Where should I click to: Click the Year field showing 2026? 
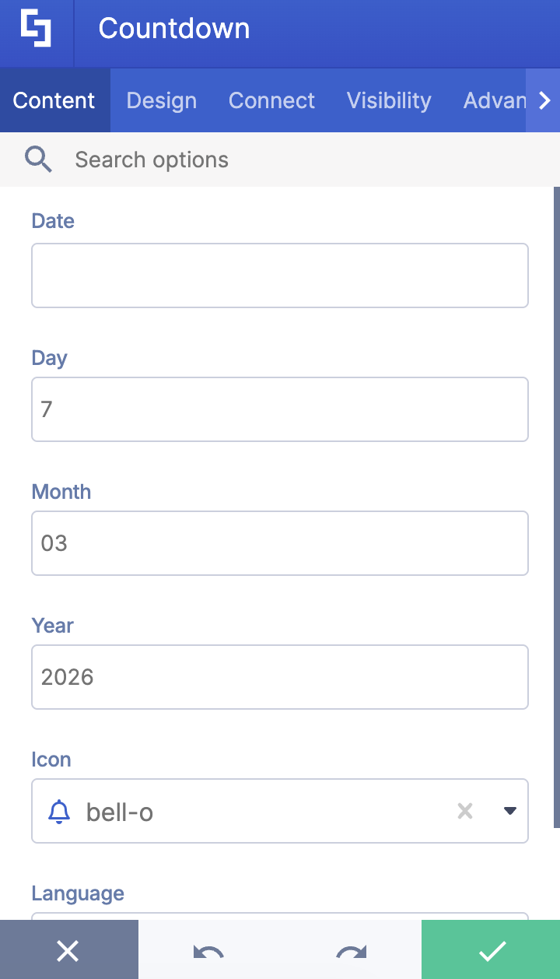click(x=280, y=677)
